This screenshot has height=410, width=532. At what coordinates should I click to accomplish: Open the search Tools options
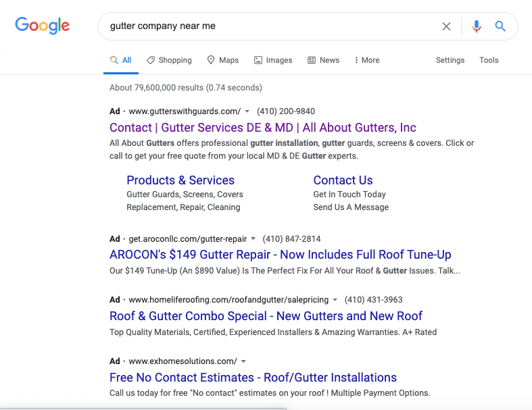[x=489, y=60]
